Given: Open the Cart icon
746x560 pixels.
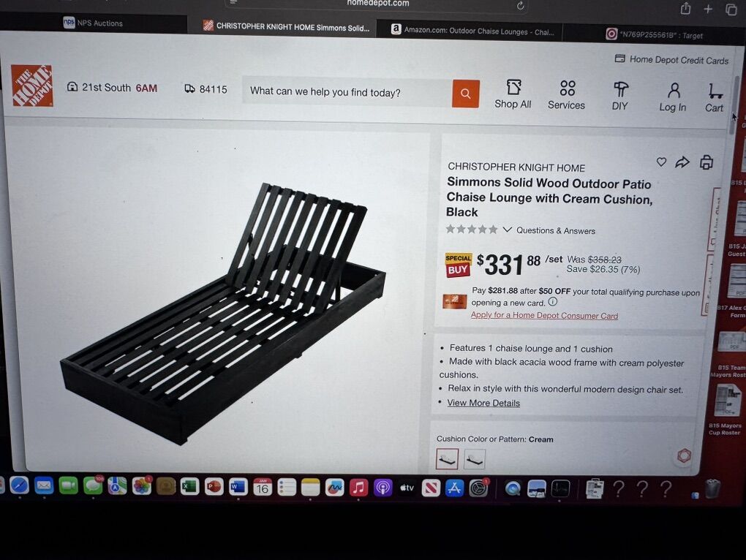Looking at the screenshot, I should [714, 98].
